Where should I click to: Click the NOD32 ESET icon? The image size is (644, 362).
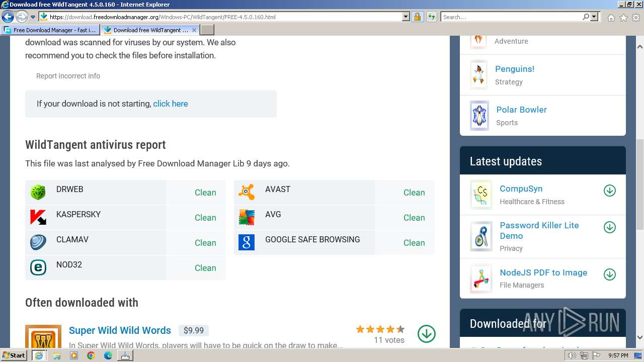(x=38, y=267)
